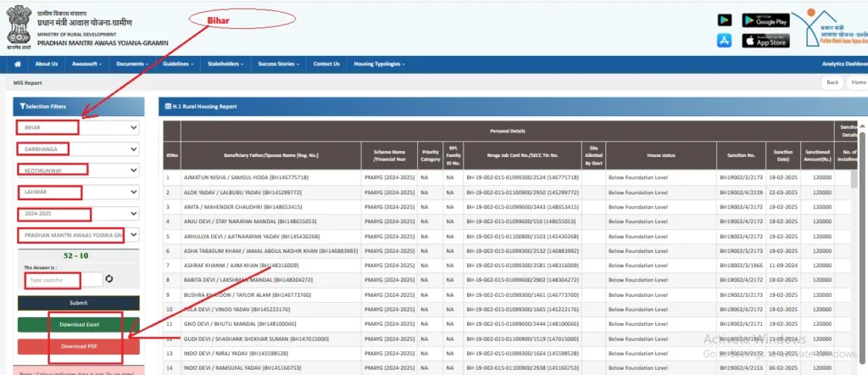Image resolution: width=868 pixels, height=375 pixels.
Task: Click the Google Play triangle icon
Action: 724,20
